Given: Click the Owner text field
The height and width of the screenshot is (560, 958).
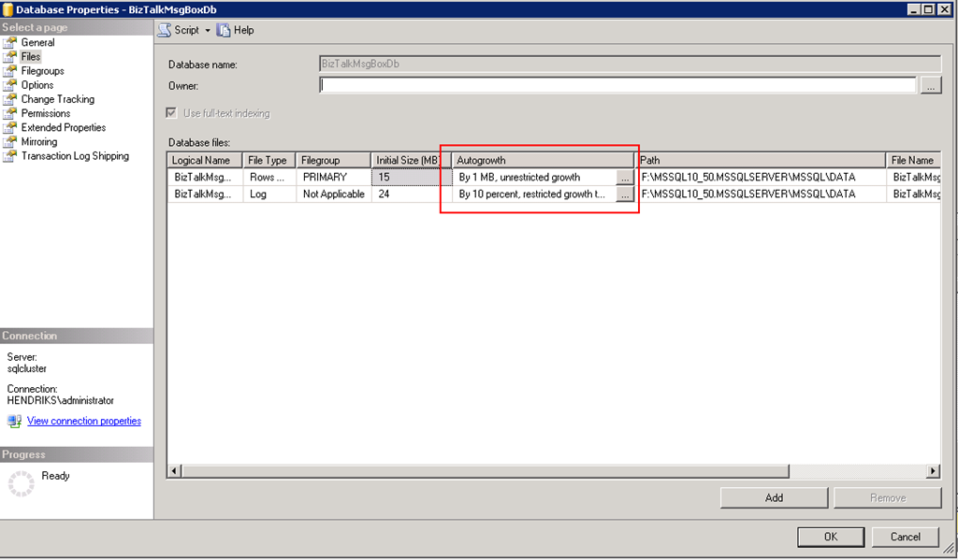Looking at the screenshot, I should pyautogui.click(x=617, y=86).
